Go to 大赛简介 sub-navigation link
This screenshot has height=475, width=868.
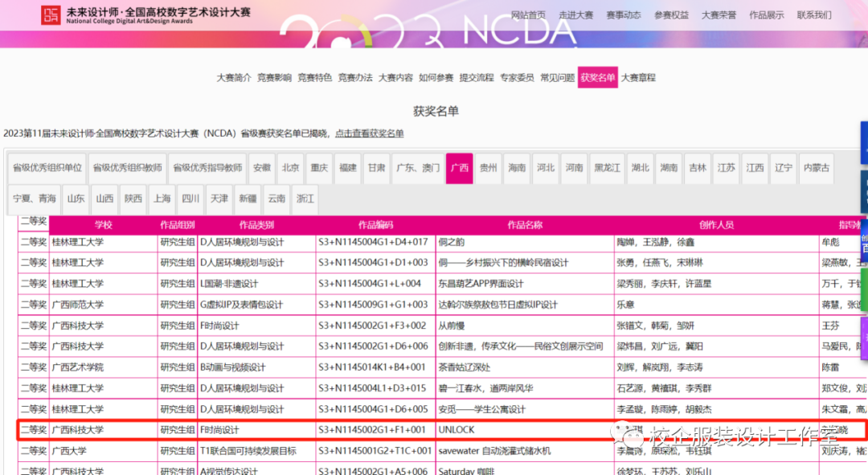point(234,77)
